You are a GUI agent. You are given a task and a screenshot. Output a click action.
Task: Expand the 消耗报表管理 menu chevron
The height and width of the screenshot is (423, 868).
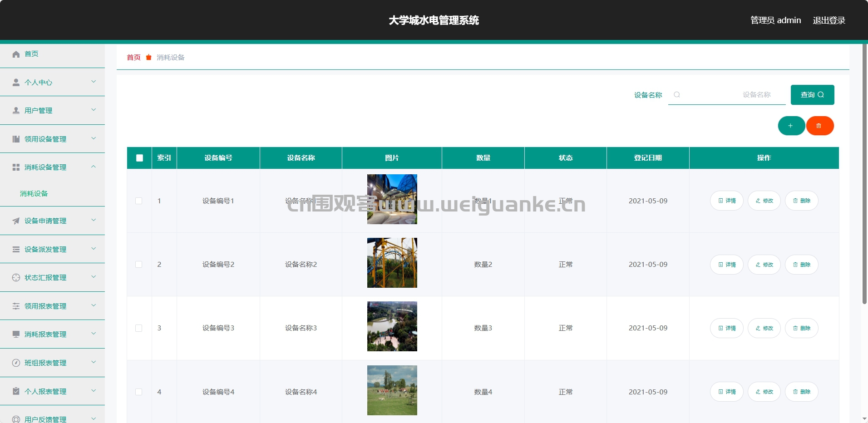[94, 334]
